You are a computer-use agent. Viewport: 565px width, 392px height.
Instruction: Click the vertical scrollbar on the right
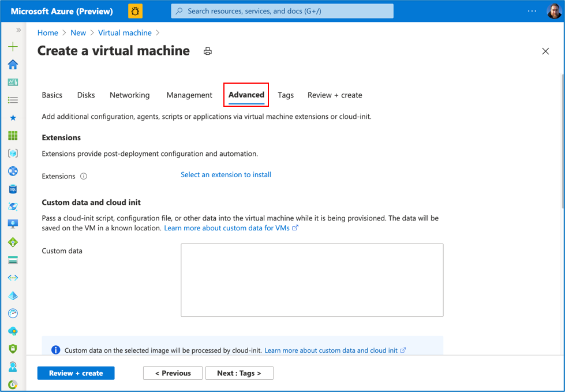(x=563, y=140)
